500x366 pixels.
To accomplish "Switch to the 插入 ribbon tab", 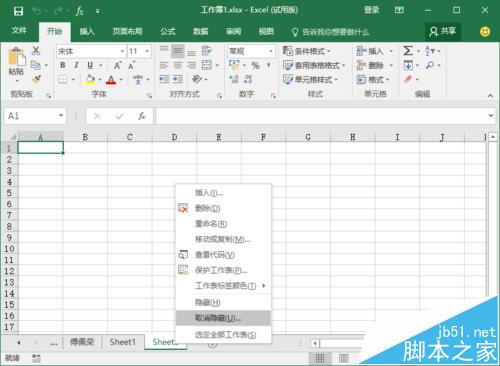I will tap(87, 32).
